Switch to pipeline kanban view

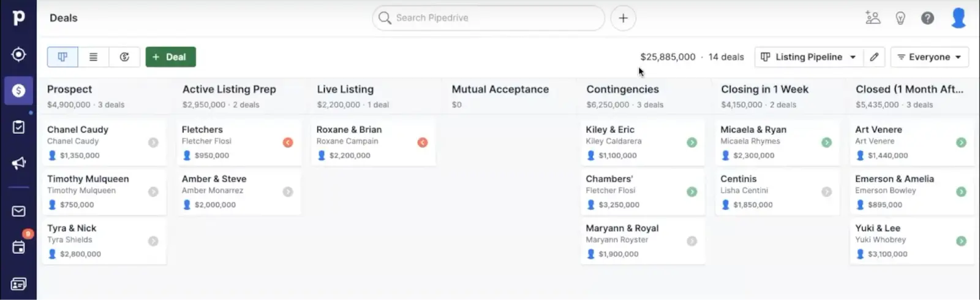(62, 57)
